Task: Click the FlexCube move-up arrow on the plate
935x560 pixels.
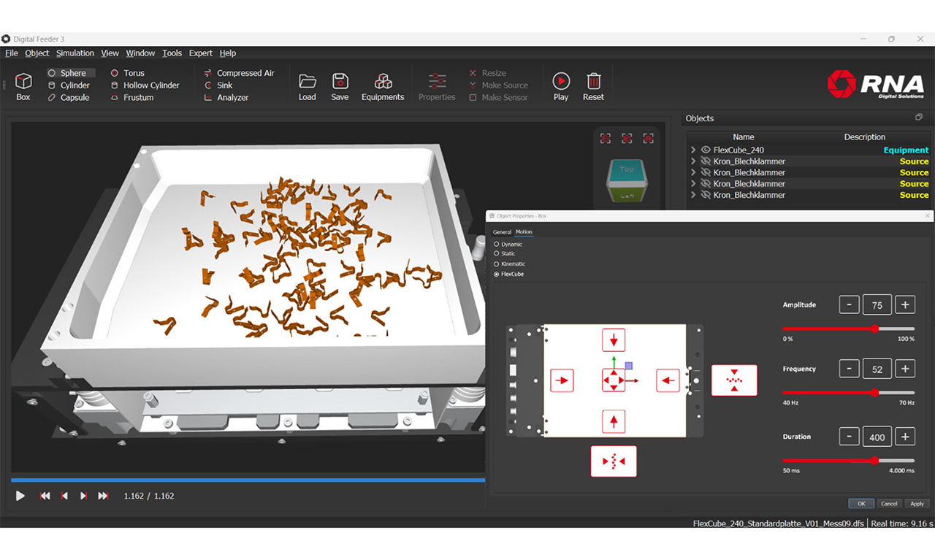Action: (x=614, y=421)
